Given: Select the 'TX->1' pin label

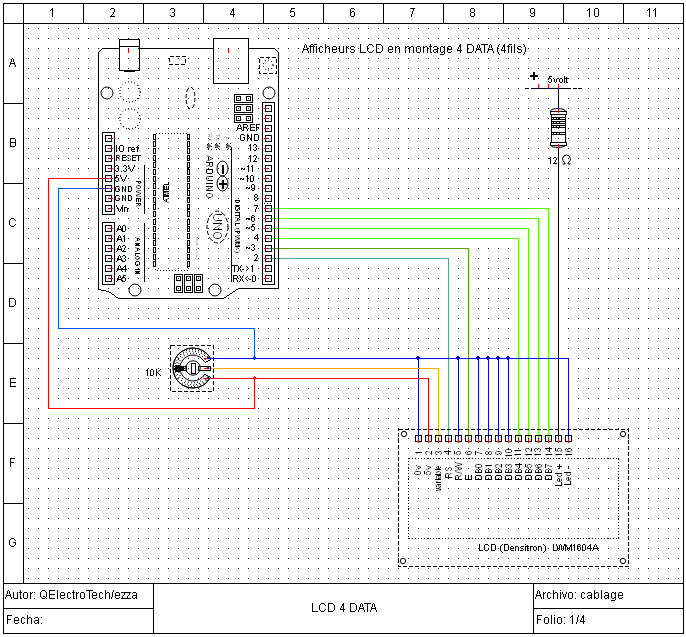Looking at the screenshot, I should [243, 269].
